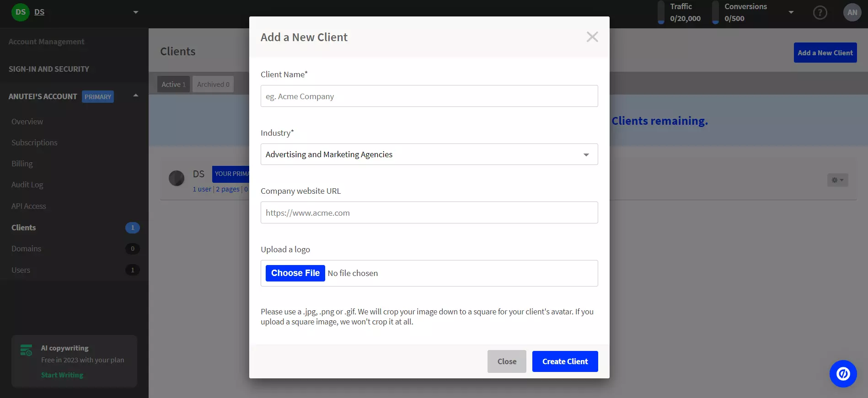Open Subscriptions in the sidebar
This screenshot has width=868, height=398.
(x=34, y=143)
